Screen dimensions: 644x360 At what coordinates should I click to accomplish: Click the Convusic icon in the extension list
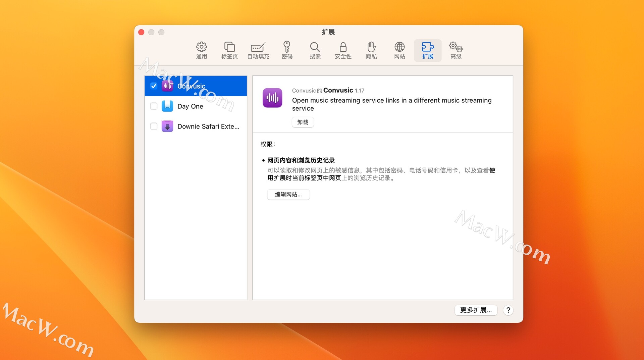(x=167, y=86)
